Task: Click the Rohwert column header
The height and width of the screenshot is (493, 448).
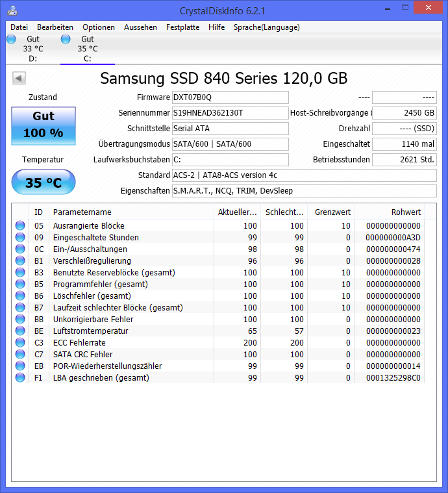Action: point(390,212)
